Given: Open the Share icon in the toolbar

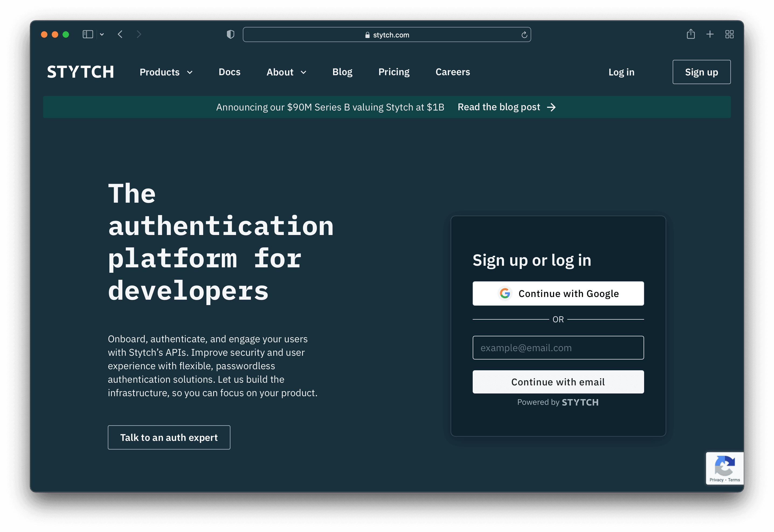Looking at the screenshot, I should [691, 34].
